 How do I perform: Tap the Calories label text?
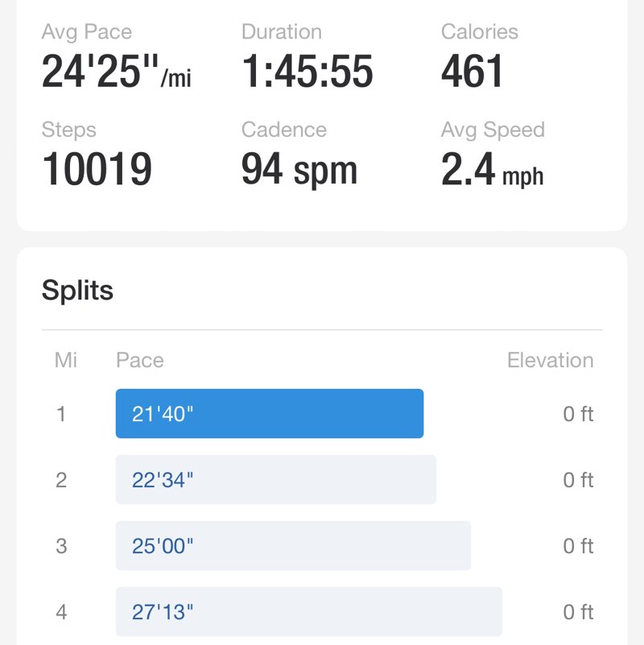click(x=479, y=32)
